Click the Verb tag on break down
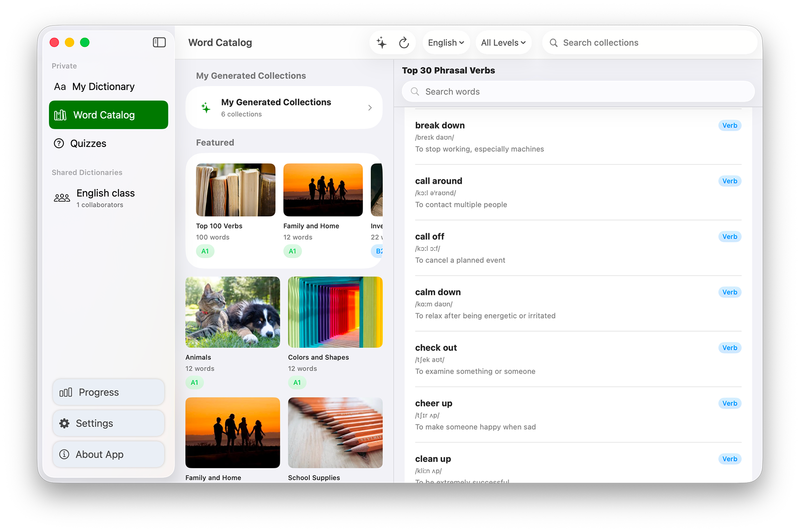 (729, 125)
